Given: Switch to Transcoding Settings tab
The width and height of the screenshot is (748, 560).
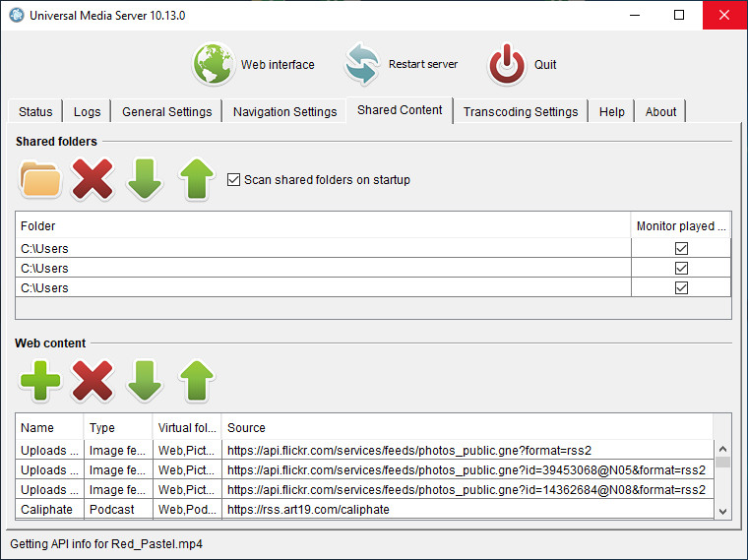Looking at the screenshot, I should pos(521,111).
